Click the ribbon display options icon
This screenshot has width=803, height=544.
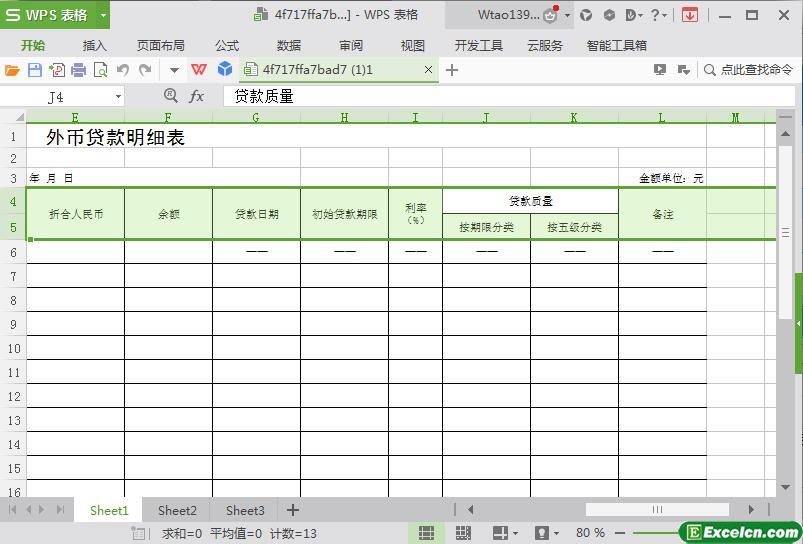point(684,70)
